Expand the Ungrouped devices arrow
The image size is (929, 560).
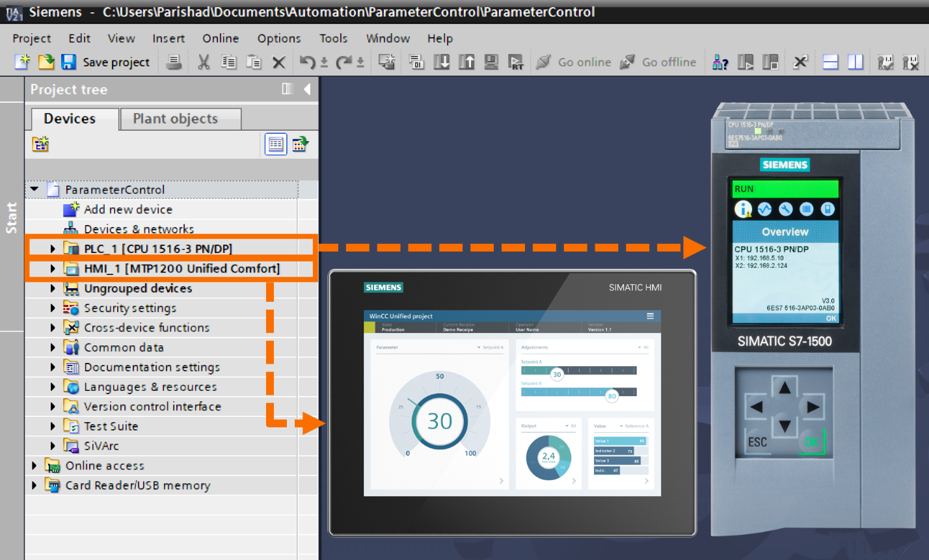pos(53,288)
